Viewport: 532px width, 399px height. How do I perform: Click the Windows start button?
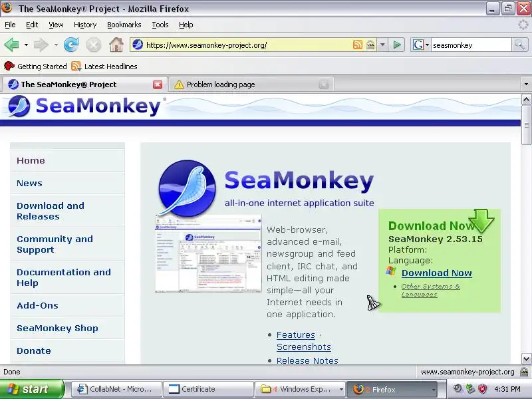[32, 389]
